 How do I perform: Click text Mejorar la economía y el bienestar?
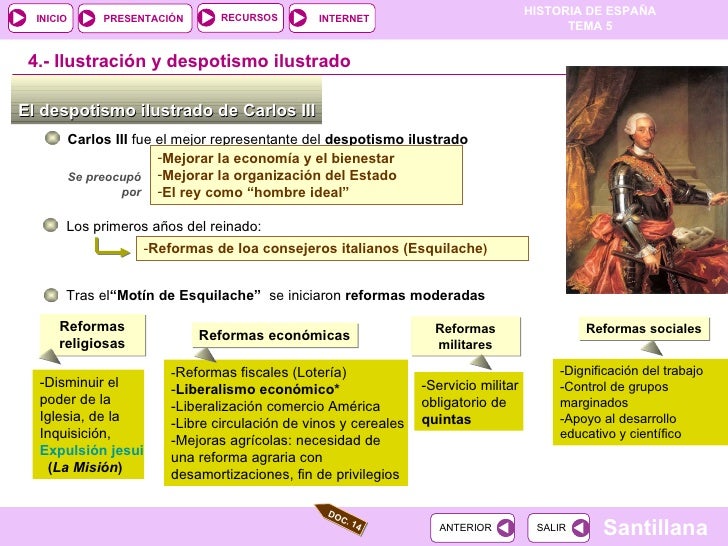click(276, 158)
